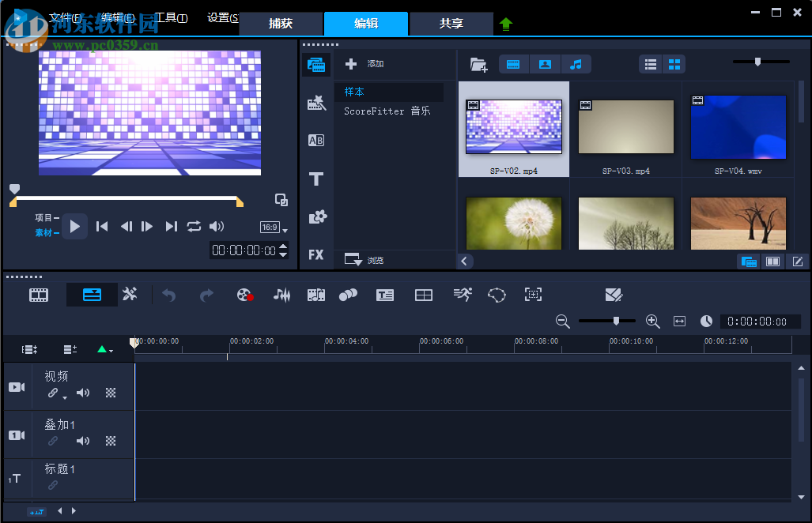This screenshot has height=523, width=812.
Task: Click the Undo arrow in the timeline toolbar
Action: 168,295
